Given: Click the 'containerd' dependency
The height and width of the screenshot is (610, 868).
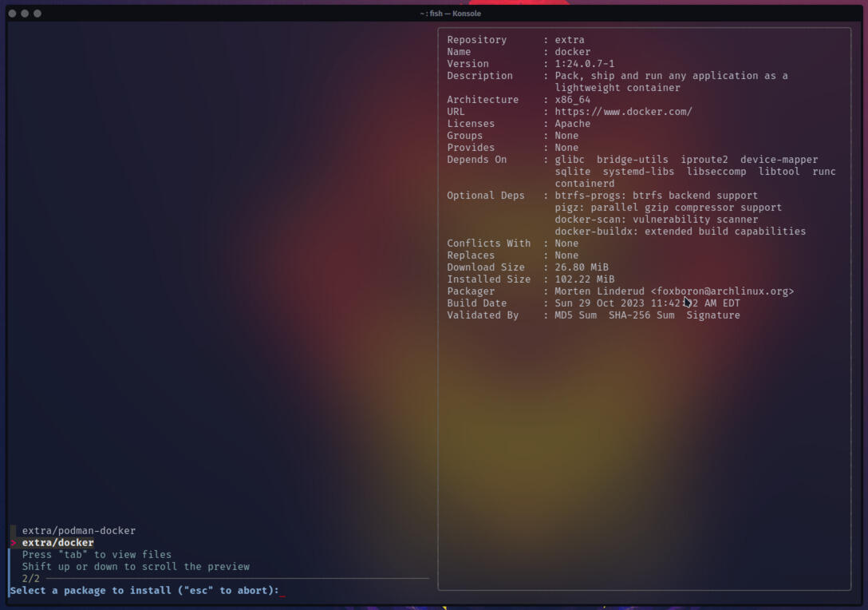Looking at the screenshot, I should point(585,184).
